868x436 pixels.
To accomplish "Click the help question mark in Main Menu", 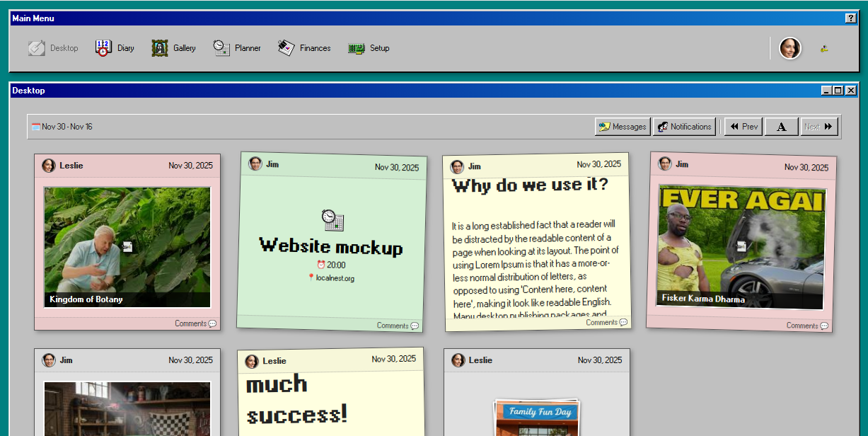I will click(x=850, y=18).
